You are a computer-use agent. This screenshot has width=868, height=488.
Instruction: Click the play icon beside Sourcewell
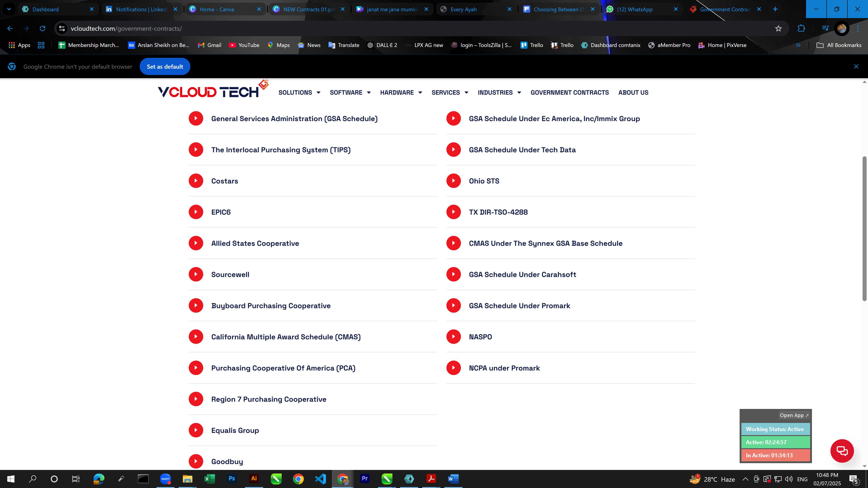click(196, 274)
